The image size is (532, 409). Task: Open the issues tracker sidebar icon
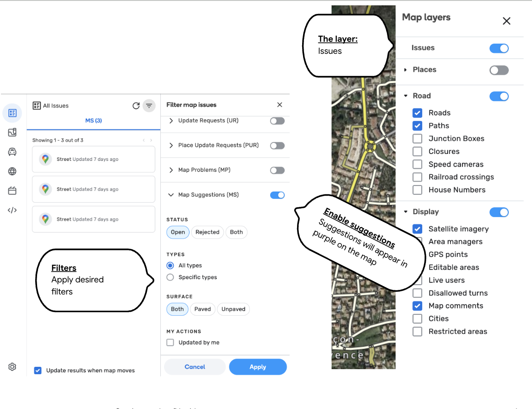(13, 113)
